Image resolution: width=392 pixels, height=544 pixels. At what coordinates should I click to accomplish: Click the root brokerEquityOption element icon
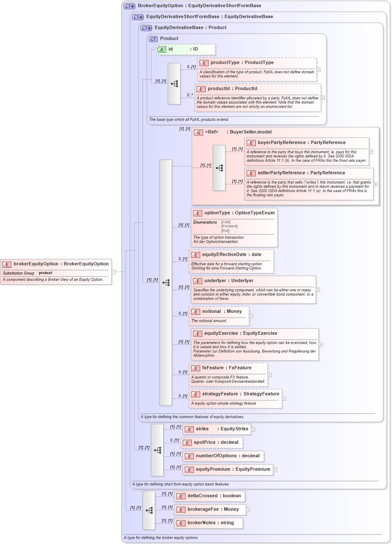click(x=7, y=264)
